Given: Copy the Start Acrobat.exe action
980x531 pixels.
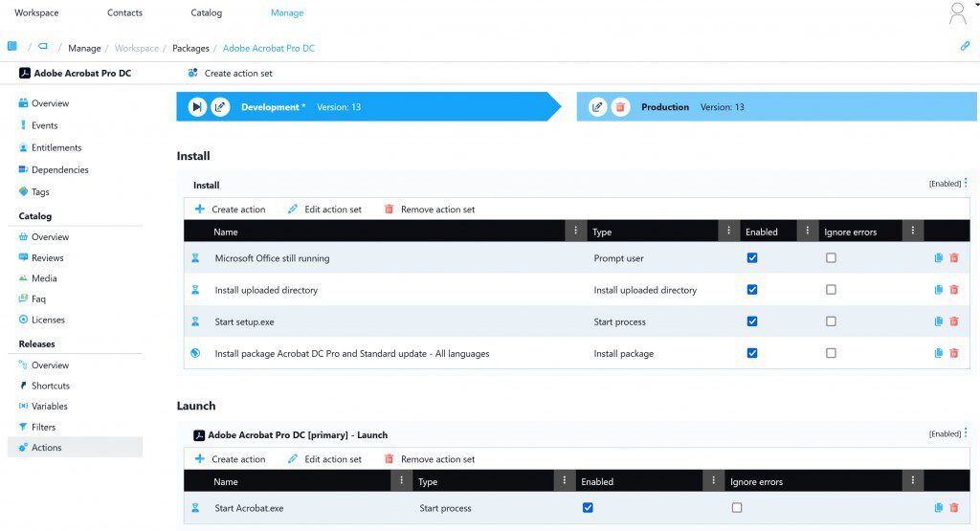Looking at the screenshot, I should [x=938, y=508].
